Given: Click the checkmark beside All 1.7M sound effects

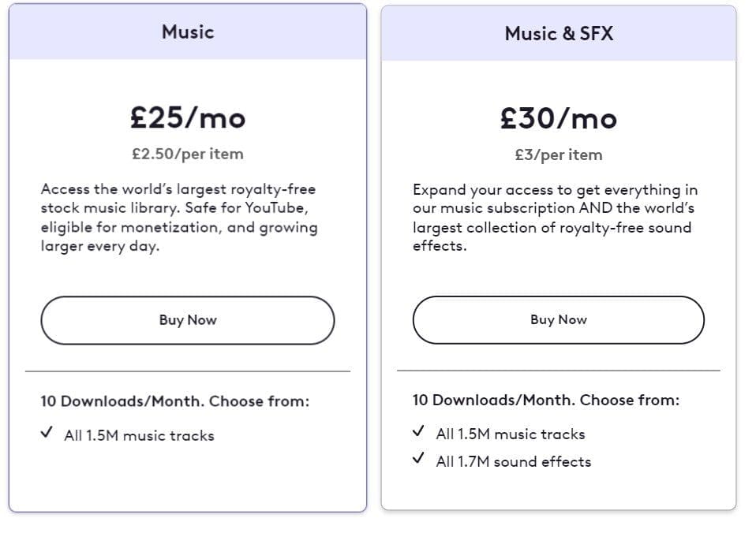Looking at the screenshot, I should pyautogui.click(x=418, y=459).
